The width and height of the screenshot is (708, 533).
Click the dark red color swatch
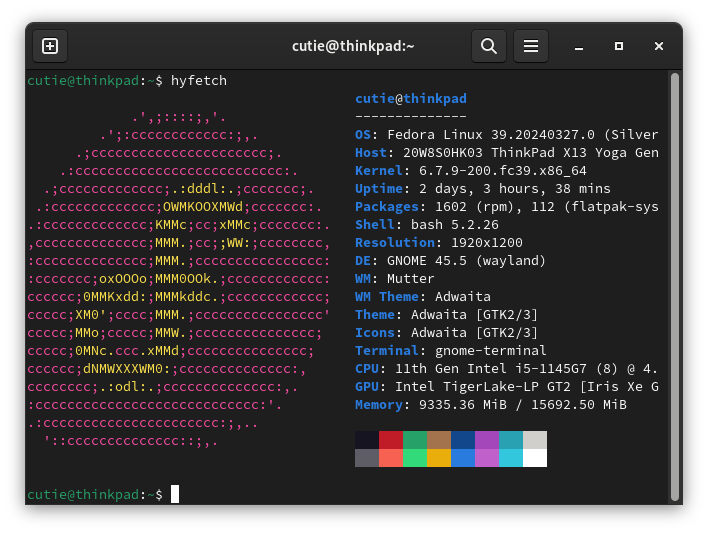tap(391, 440)
